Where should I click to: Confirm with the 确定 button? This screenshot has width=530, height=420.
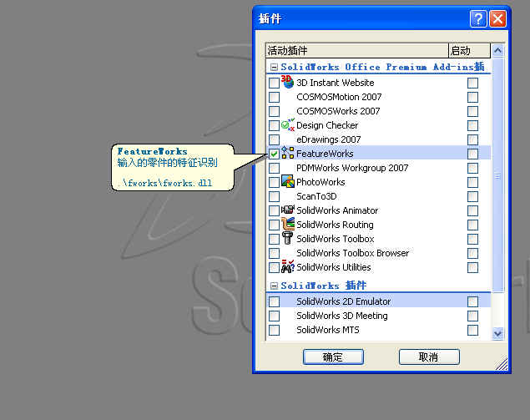coord(333,357)
